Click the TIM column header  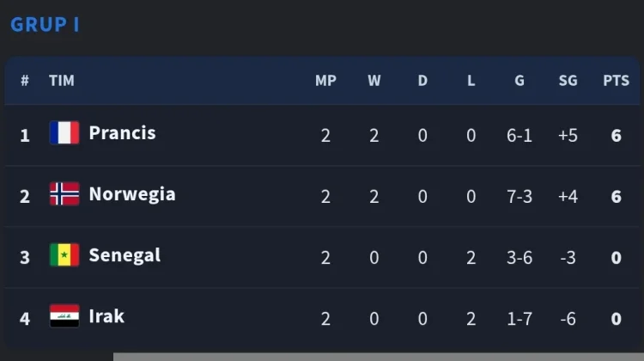click(62, 81)
